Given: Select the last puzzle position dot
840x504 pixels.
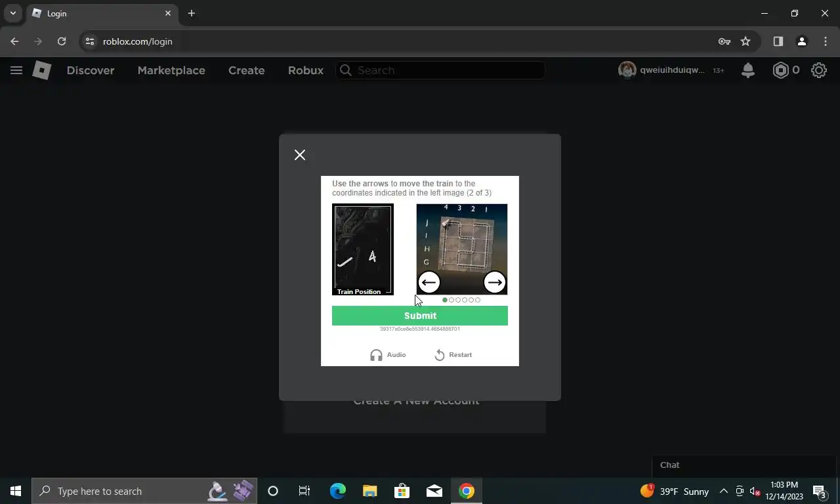Looking at the screenshot, I should tap(478, 300).
